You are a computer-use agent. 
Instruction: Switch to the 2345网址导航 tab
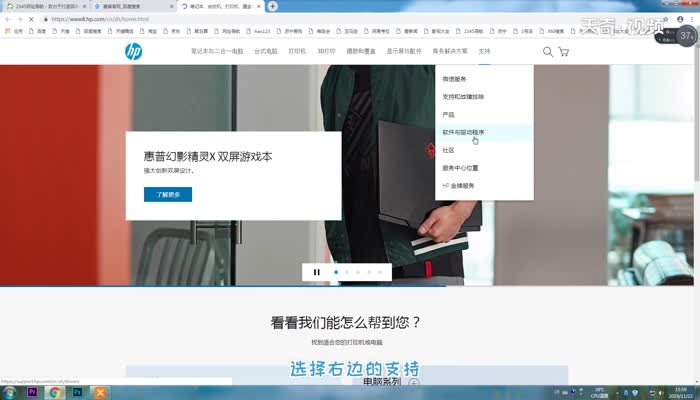tap(45, 6)
